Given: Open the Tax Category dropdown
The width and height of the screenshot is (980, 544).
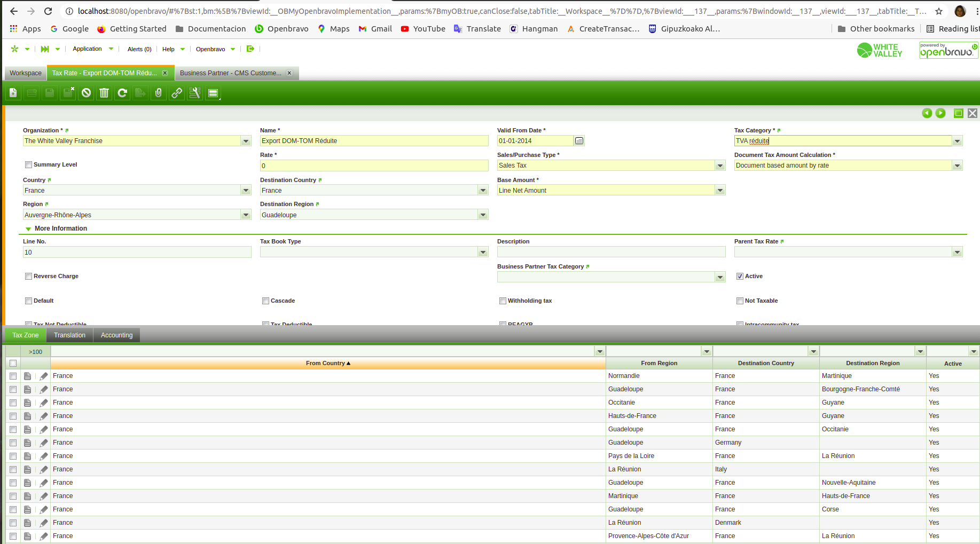Looking at the screenshot, I should tap(957, 141).
